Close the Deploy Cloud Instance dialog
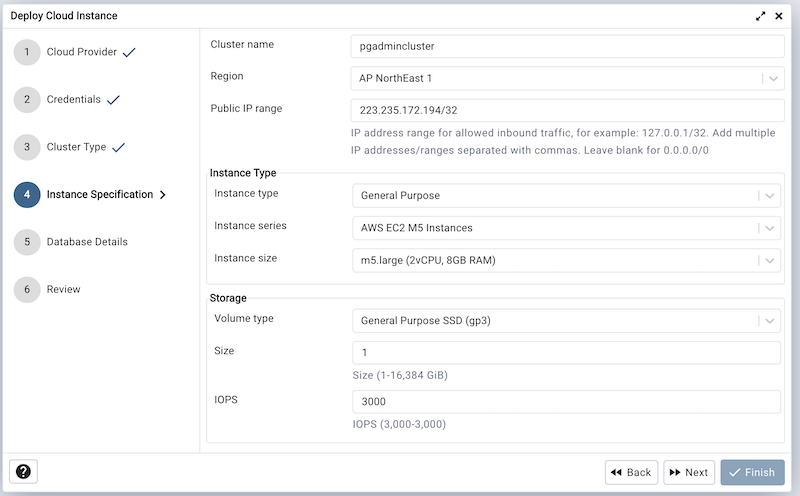 click(x=779, y=16)
